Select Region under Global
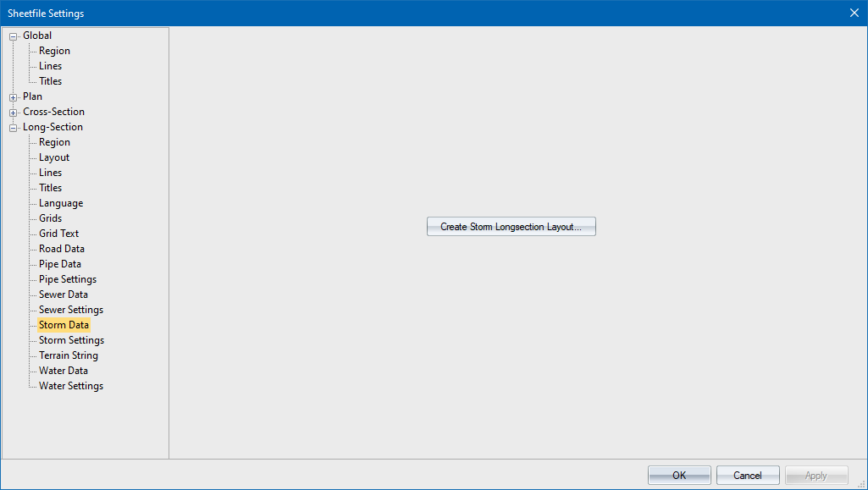The width and height of the screenshot is (868, 490). (x=54, y=51)
